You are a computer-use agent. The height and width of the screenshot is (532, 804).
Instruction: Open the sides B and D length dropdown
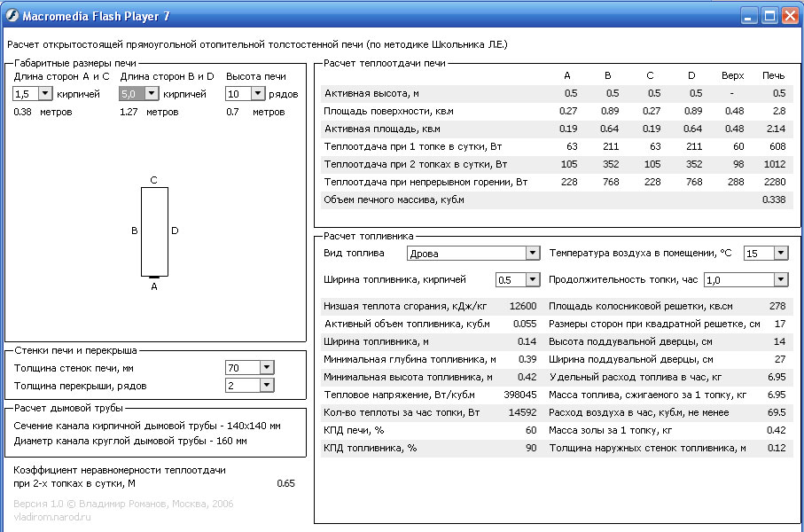pos(152,93)
